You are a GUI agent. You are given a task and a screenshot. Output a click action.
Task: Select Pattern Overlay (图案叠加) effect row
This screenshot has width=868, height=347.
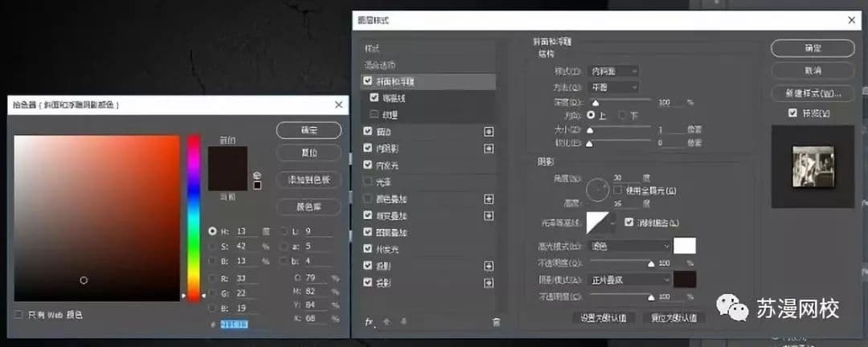click(428, 232)
